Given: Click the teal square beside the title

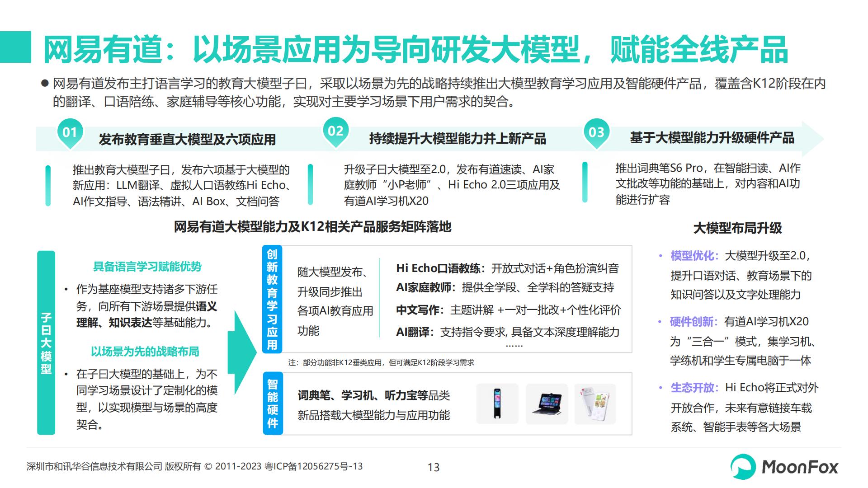Looking at the screenshot, I should (x=15, y=47).
